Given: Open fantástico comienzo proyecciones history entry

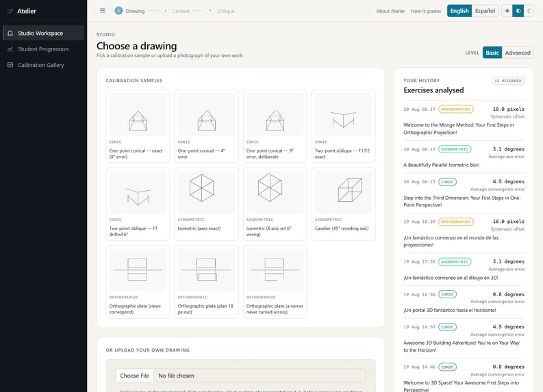Looking at the screenshot, I should click(x=464, y=233).
